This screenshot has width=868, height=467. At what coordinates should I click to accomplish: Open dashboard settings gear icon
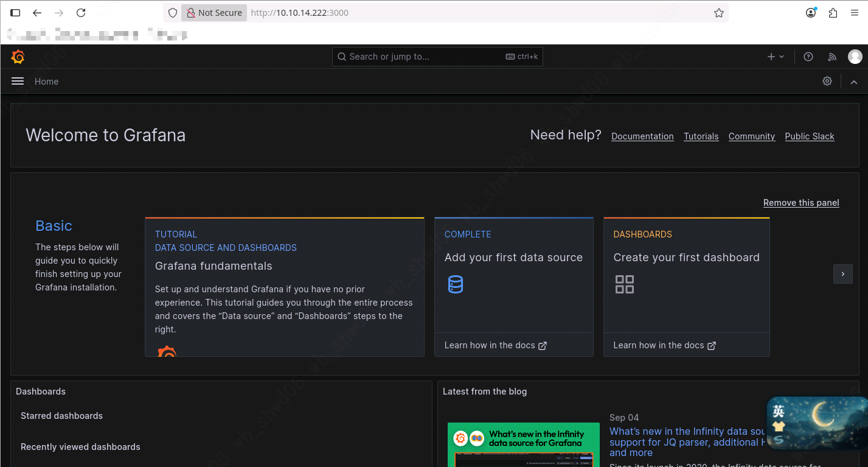tap(827, 81)
